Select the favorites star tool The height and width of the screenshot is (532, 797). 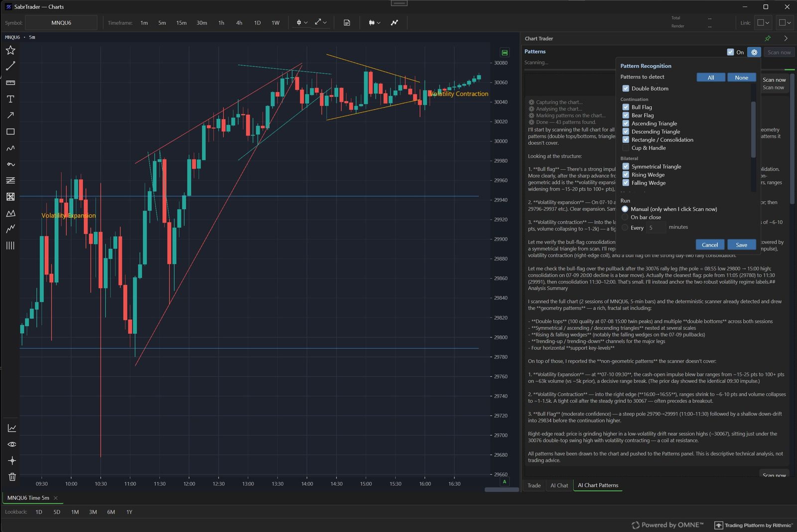pos(10,50)
